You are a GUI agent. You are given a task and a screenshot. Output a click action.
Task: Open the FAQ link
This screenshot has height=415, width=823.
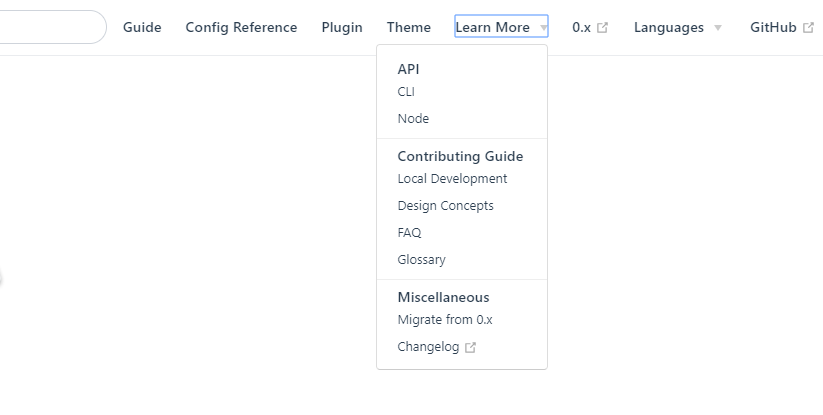point(409,232)
